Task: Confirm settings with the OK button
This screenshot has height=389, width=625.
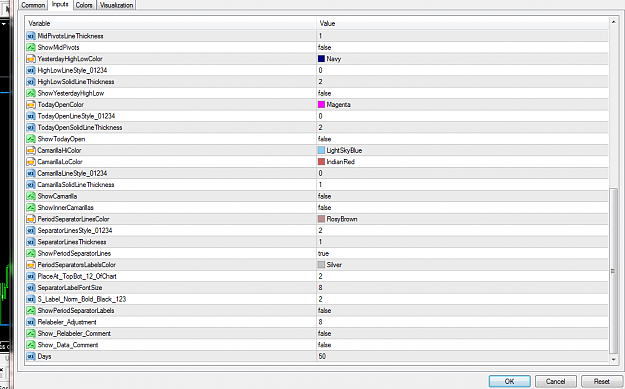Action: tap(509, 381)
